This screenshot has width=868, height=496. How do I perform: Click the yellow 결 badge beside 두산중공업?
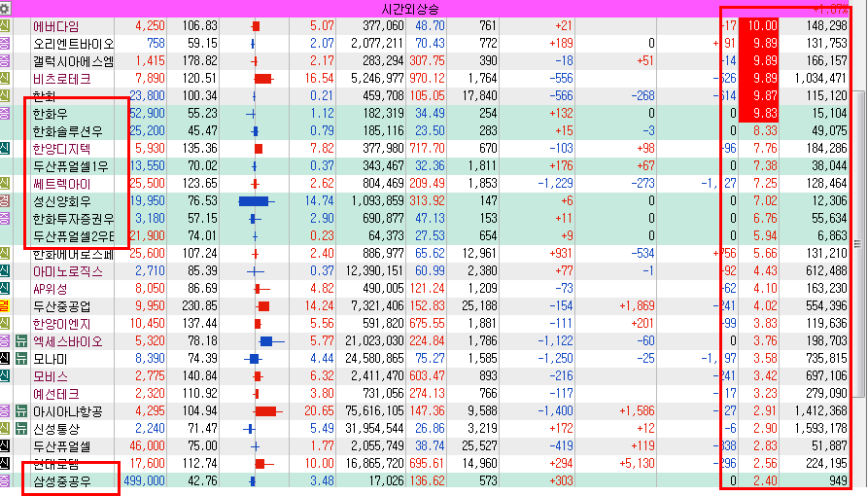pyautogui.click(x=5, y=306)
